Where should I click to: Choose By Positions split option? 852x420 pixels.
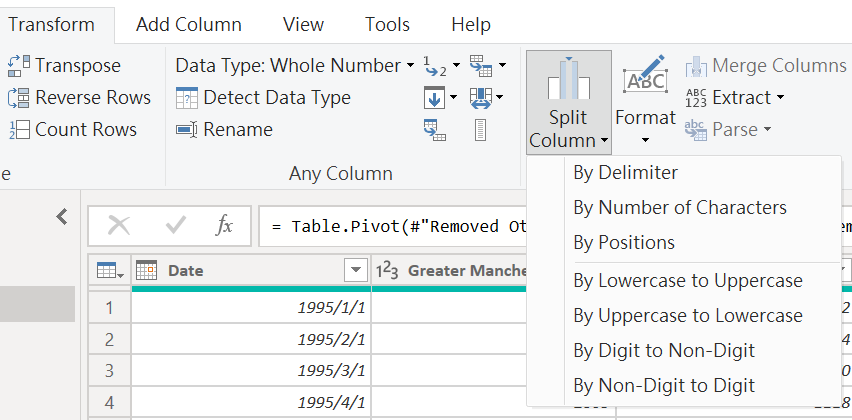click(x=684, y=242)
